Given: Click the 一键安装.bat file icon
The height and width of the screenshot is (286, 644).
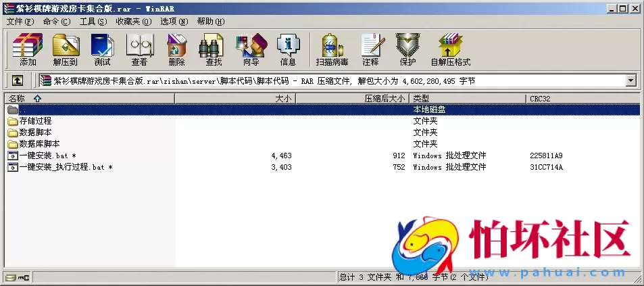Looking at the screenshot, I should click(13, 156).
